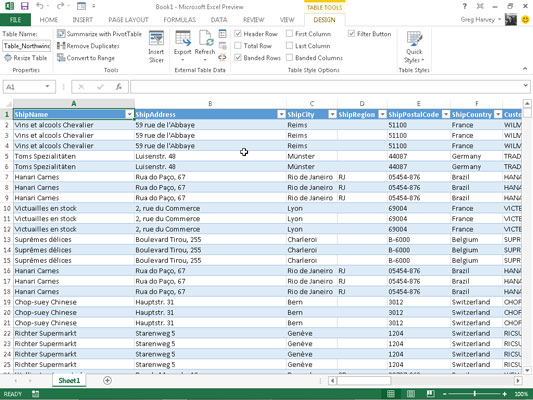Click in the Table Name field
The height and width of the screenshot is (400, 533).
[27, 46]
